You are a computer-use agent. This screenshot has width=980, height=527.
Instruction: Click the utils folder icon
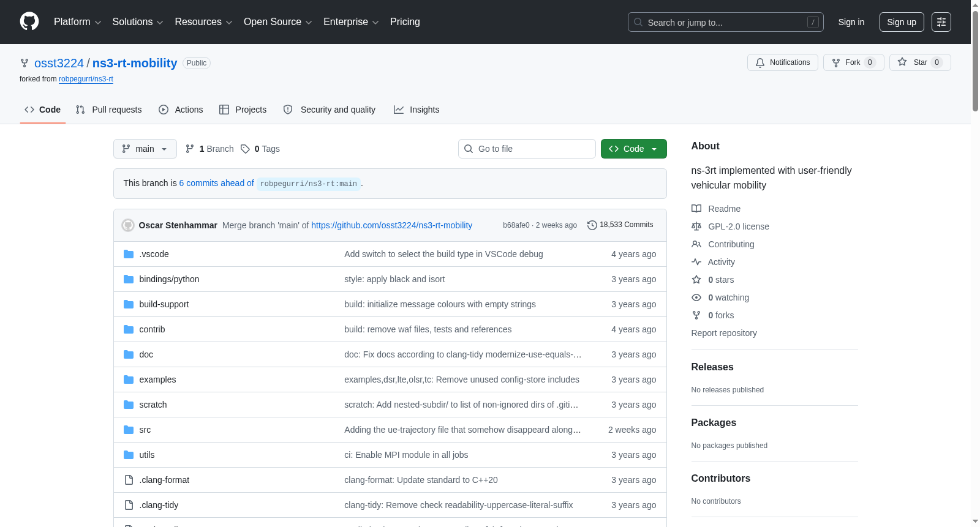point(129,455)
